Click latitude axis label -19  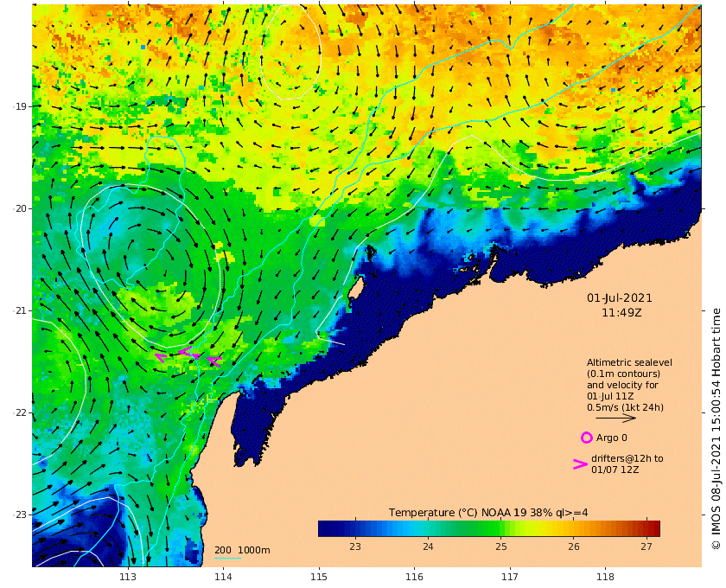coord(20,106)
